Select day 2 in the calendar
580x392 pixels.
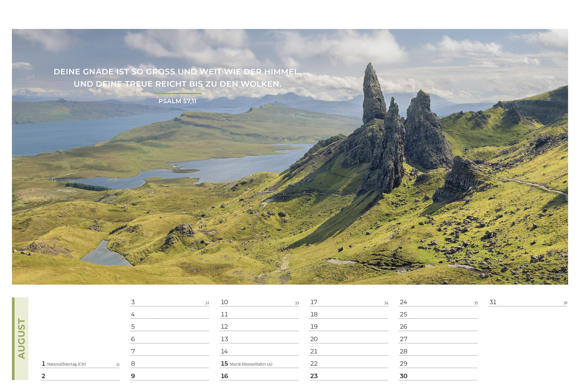click(43, 376)
